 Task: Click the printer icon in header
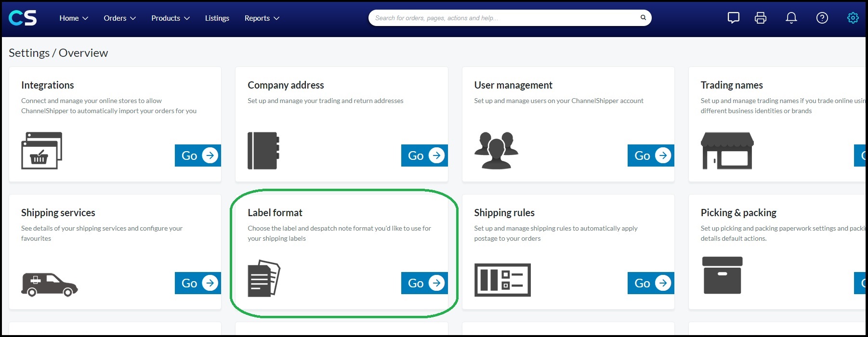[761, 18]
